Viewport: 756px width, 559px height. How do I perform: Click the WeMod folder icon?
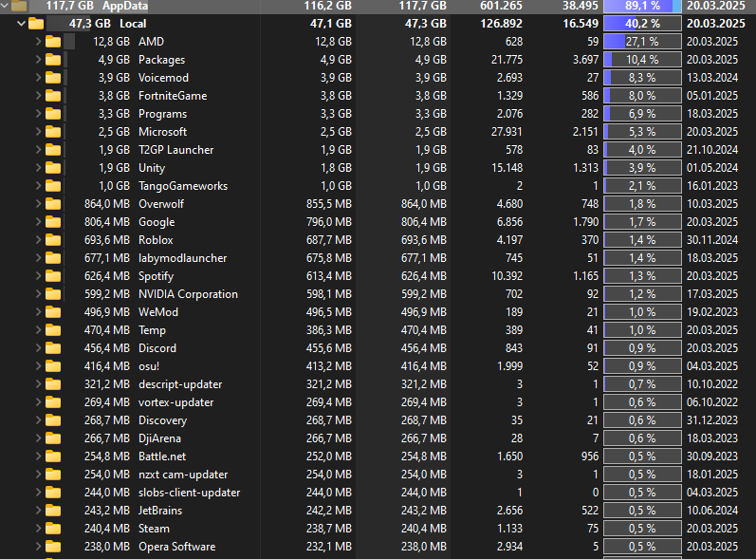click(53, 312)
